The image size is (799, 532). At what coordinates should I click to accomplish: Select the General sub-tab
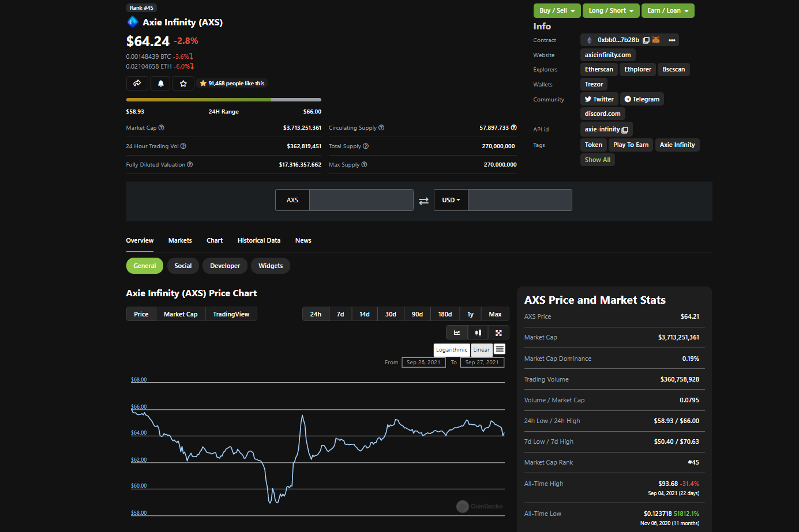[x=145, y=266]
